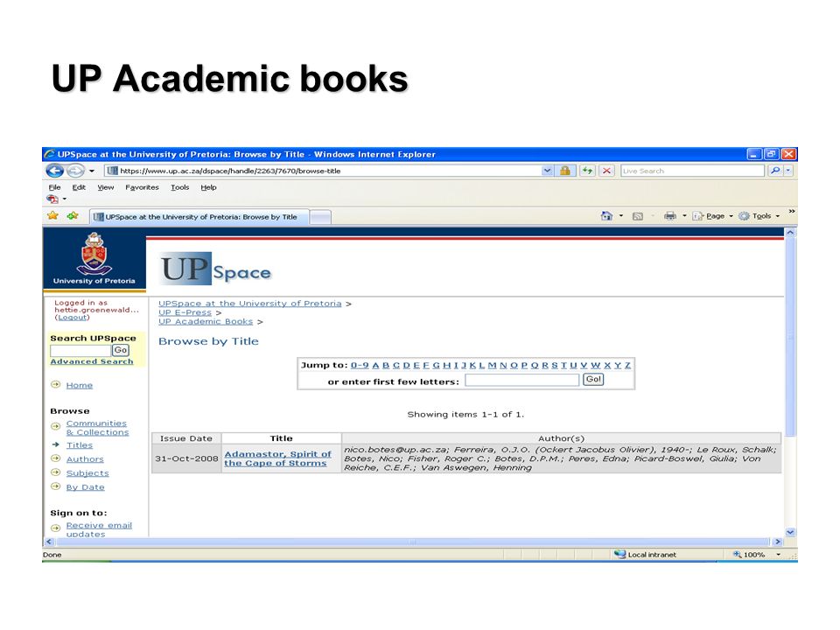Open the Help menu
This screenshot has width=840, height=630.
point(208,187)
